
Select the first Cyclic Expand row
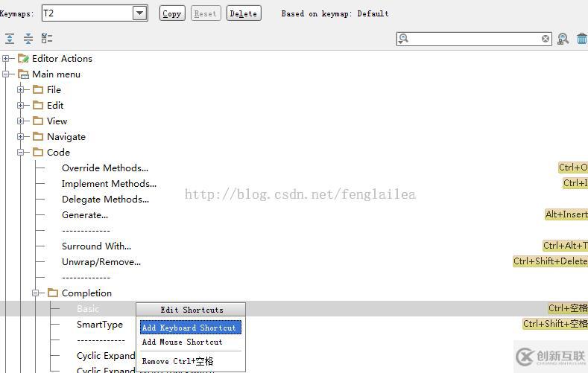point(106,355)
